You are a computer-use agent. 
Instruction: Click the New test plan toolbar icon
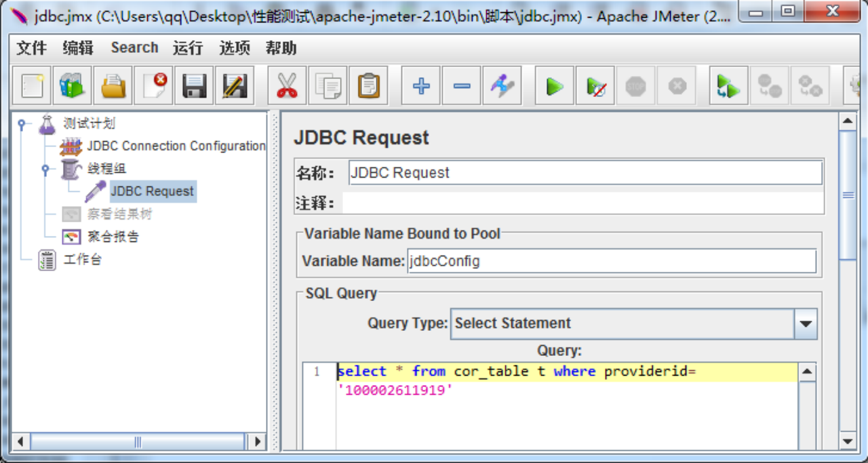(x=31, y=86)
